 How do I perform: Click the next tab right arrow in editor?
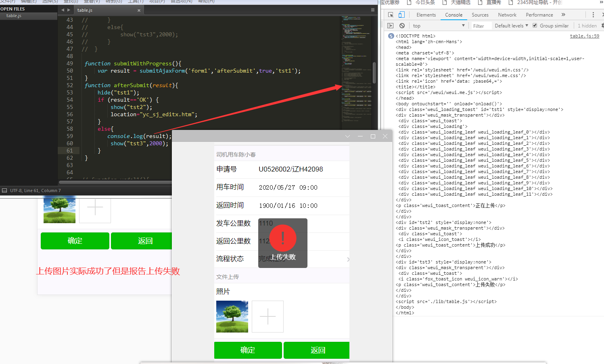[69, 10]
